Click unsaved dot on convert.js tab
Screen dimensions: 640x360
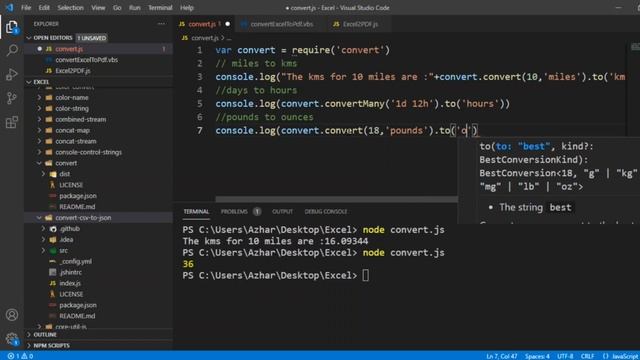(x=228, y=24)
